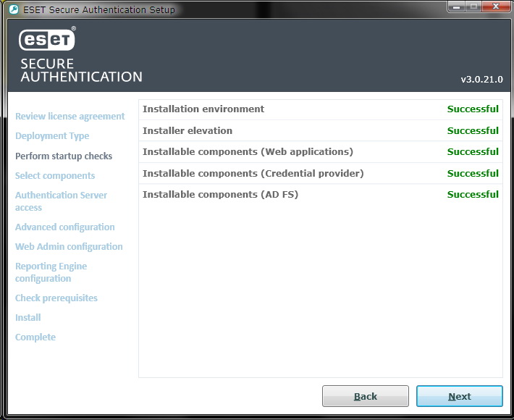Click Successful status for Installation environment
514x420 pixels.
(473, 109)
